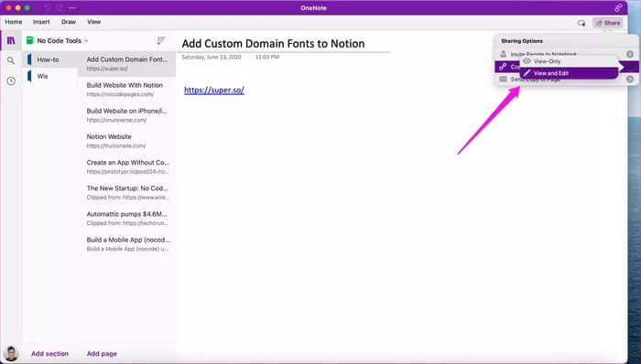
Task: Click the How-to section color tab
Action: click(x=29, y=59)
